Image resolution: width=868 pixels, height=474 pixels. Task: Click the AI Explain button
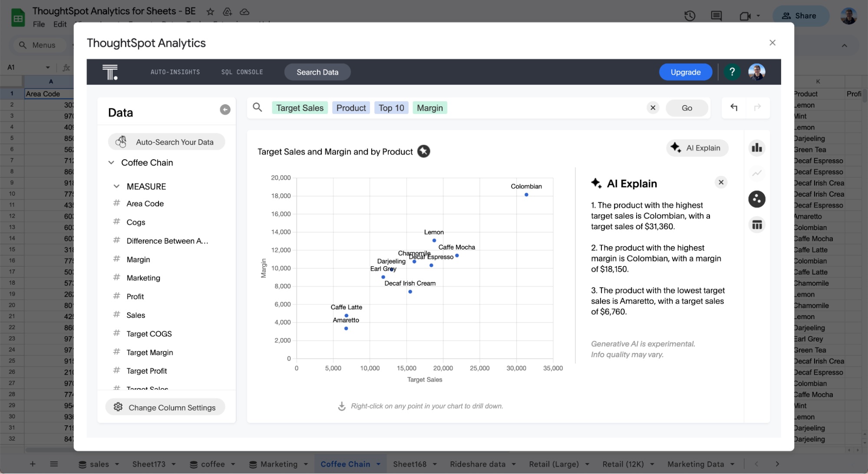[697, 148]
